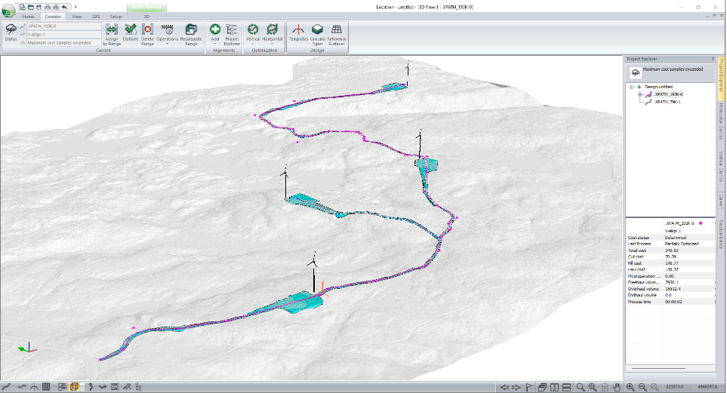The width and height of the screenshot is (727, 393).
Task: Click the Assign by Range icon
Action: tap(112, 34)
